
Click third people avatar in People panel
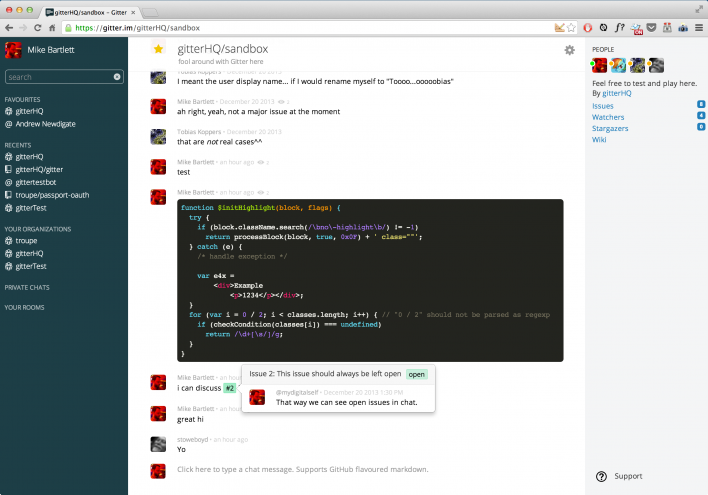tap(637, 65)
